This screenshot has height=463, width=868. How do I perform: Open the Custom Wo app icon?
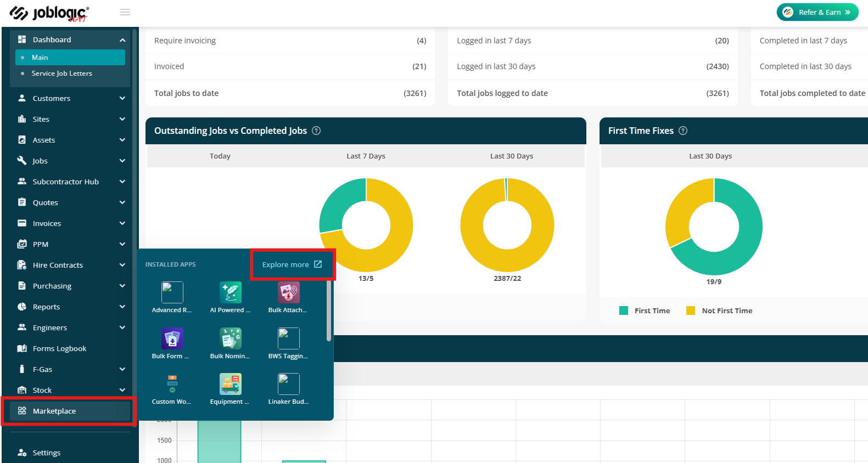coord(172,384)
